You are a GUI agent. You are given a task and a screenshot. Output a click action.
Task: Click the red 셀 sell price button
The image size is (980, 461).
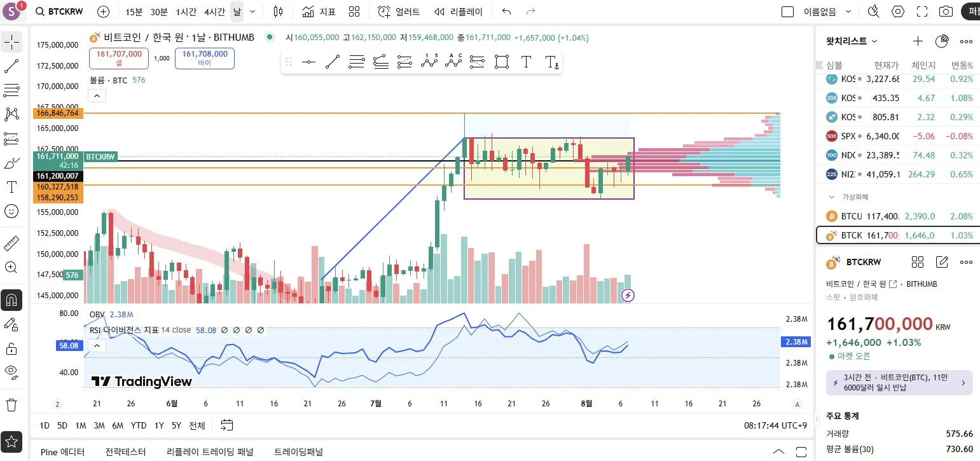pyautogui.click(x=119, y=58)
